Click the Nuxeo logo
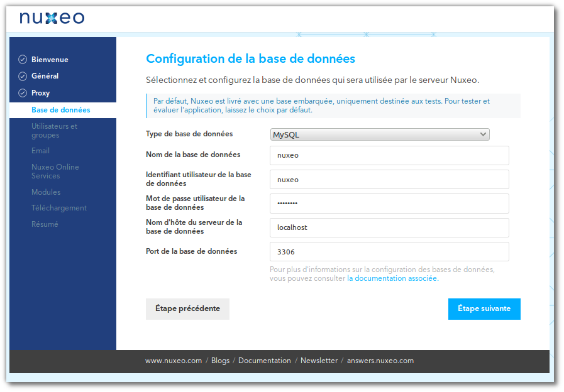This screenshot has width=564, height=392. (52, 18)
